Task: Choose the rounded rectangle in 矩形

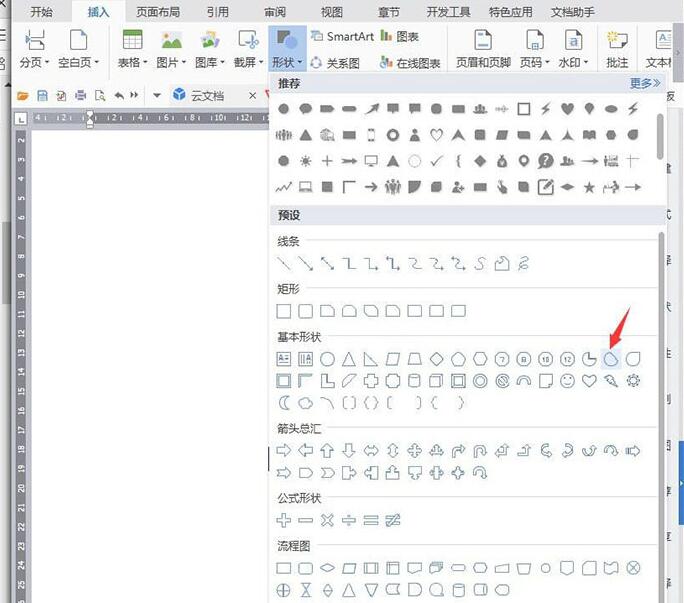Action: (x=305, y=311)
